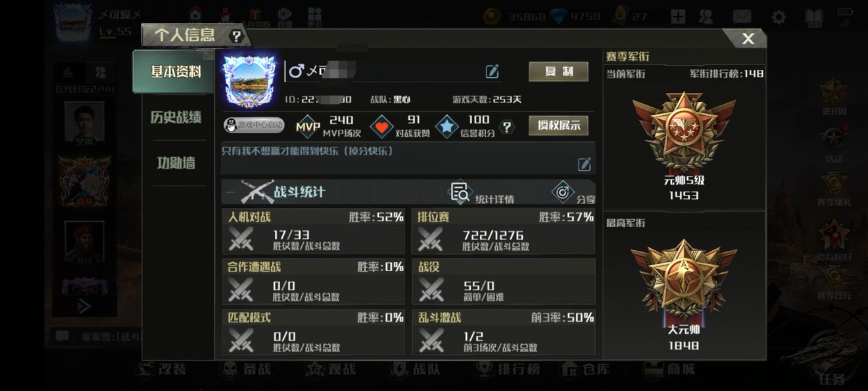Open the 信誉积分 help question mark
This screenshot has height=391, width=868.
pyautogui.click(x=507, y=127)
